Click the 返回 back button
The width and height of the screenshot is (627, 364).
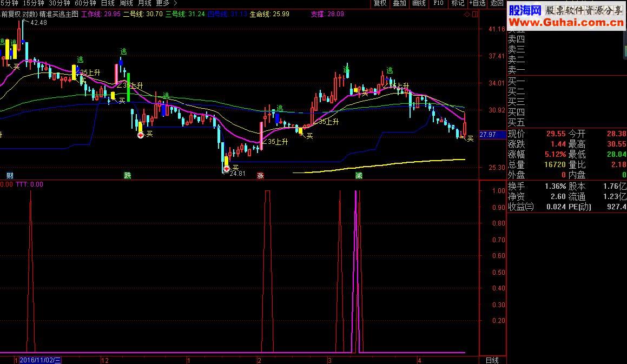click(497, 3)
